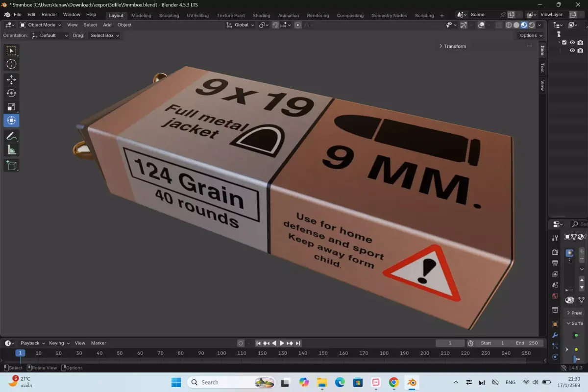Open Global transform orientation dropdown

click(x=241, y=25)
